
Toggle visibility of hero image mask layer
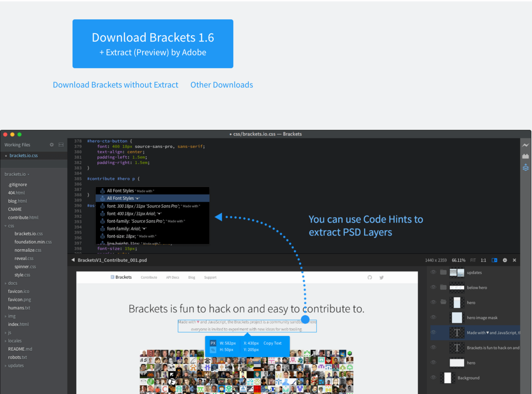[433, 317]
